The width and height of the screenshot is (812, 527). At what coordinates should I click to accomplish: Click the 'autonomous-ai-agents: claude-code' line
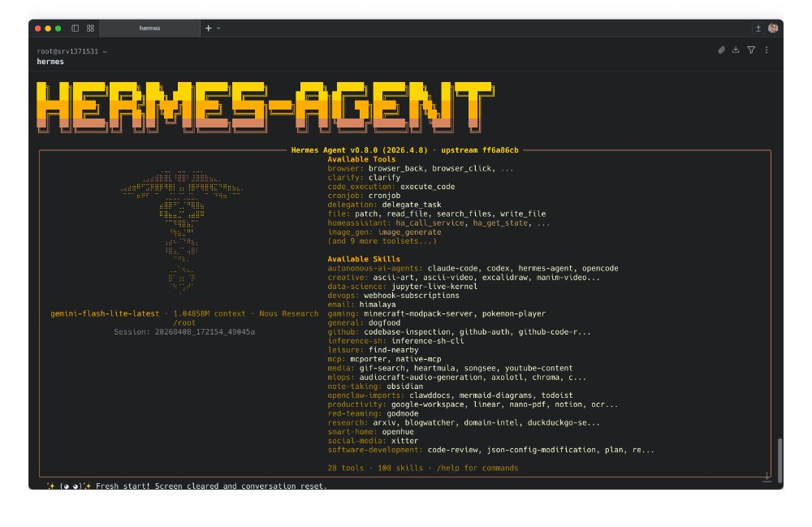click(x=473, y=268)
